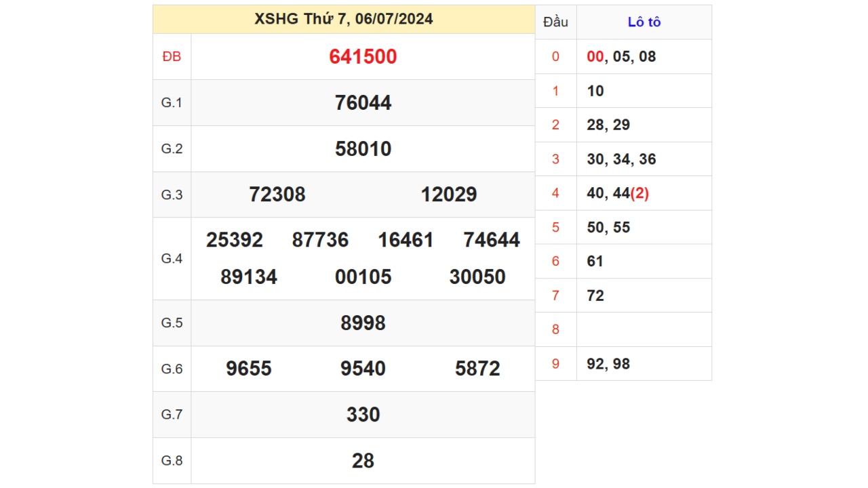The image size is (868, 488).
Task: Click the G.1 row label
Action: coord(172,103)
